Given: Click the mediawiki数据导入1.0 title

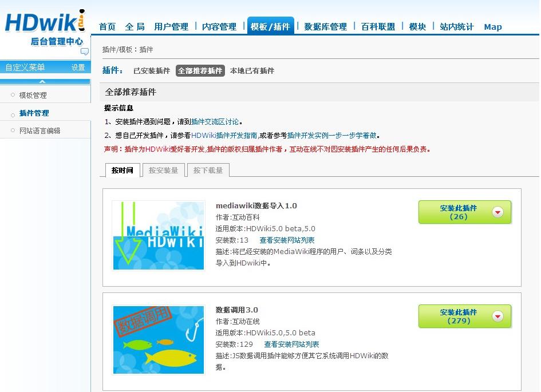Looking at the screenshot, I should click(x=256, y=206).
